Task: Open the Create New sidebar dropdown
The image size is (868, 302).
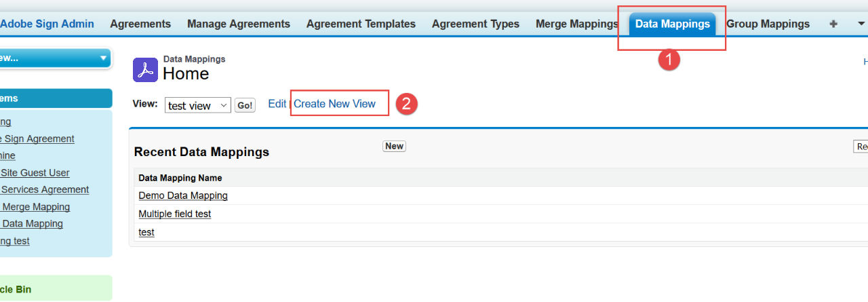Action: coord(54,58)
